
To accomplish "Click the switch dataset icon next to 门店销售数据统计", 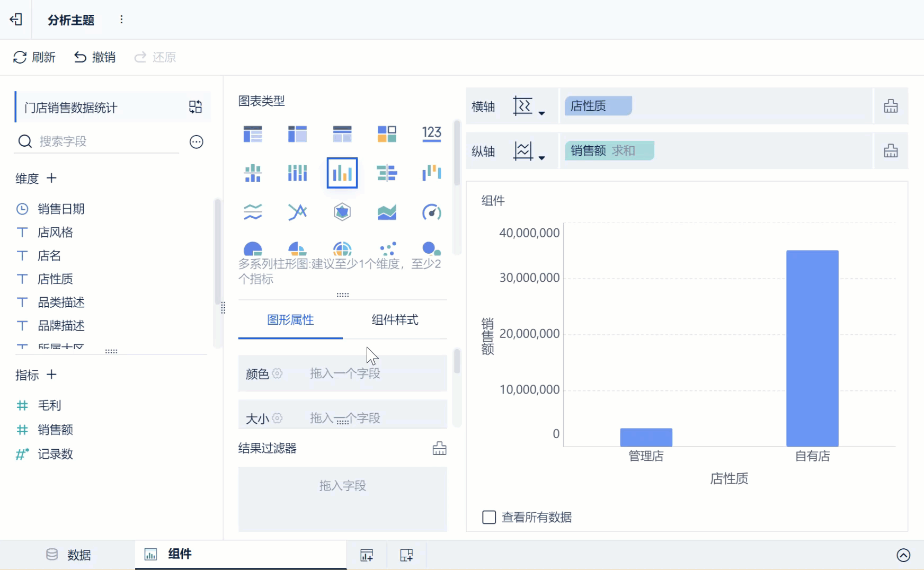I will pyautogui.click(x=196, y=107).
